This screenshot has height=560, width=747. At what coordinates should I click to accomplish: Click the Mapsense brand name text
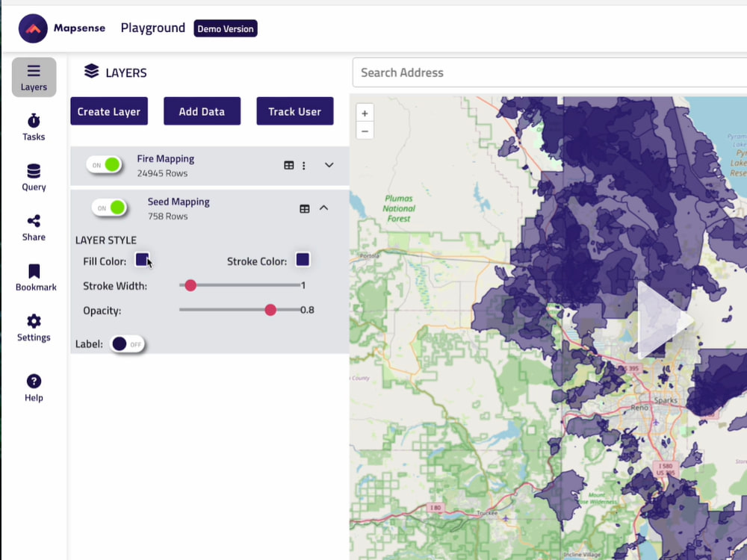click(80, 28)
